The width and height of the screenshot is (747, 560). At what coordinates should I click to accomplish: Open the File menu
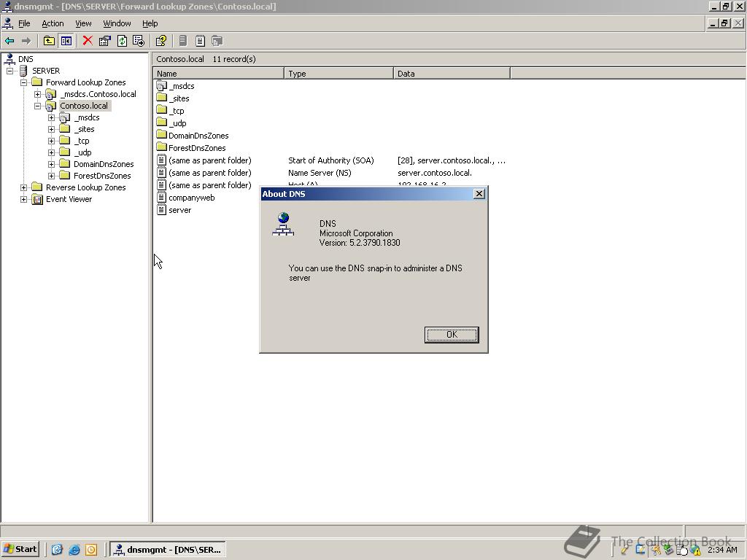click(24, 23)
